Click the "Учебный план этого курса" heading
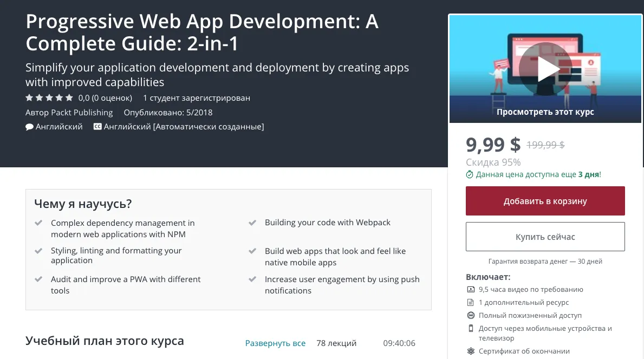The image size is (644, 359). click(x=105, y=341)
